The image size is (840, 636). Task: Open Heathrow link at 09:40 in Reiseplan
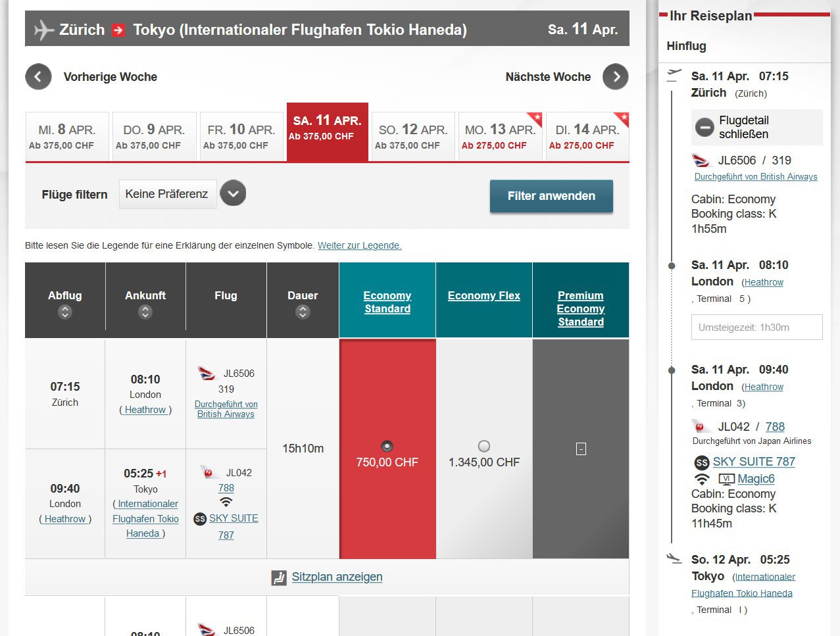click(764, 387)
